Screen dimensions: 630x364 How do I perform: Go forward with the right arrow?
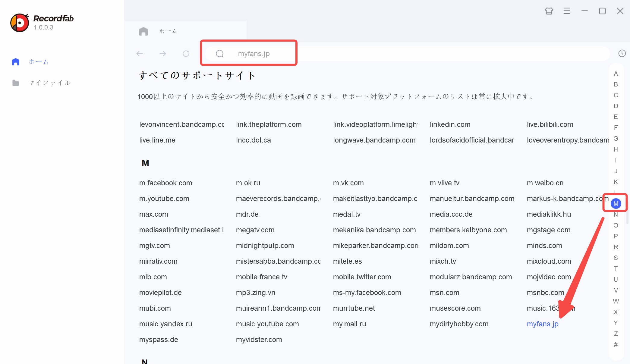point(163,54)
